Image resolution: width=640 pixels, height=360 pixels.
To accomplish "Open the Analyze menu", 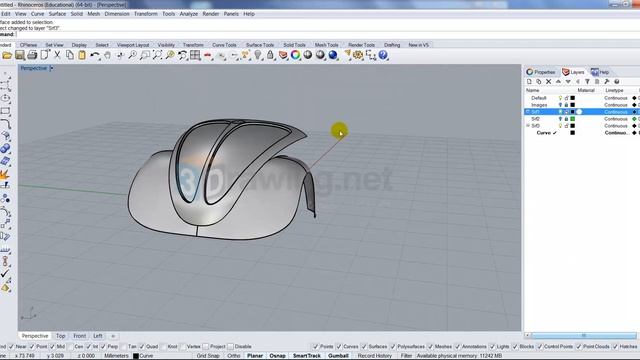I will (189, 14).
